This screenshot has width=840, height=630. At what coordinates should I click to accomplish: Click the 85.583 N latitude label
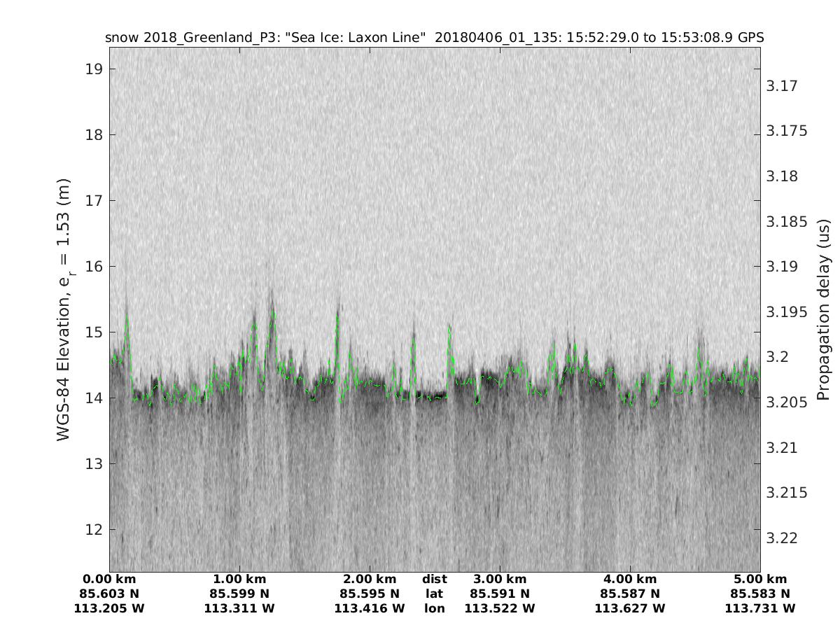pos(760,594)
